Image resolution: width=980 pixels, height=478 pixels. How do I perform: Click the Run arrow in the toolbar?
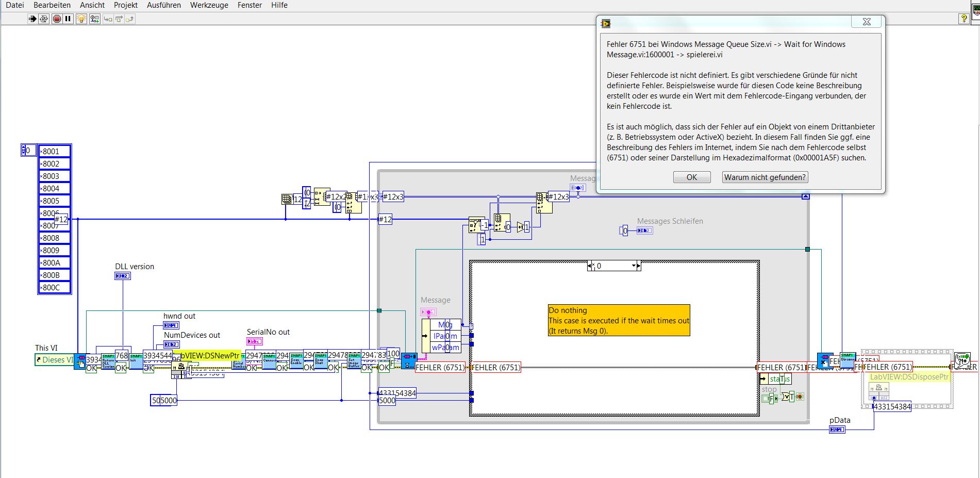32,19
